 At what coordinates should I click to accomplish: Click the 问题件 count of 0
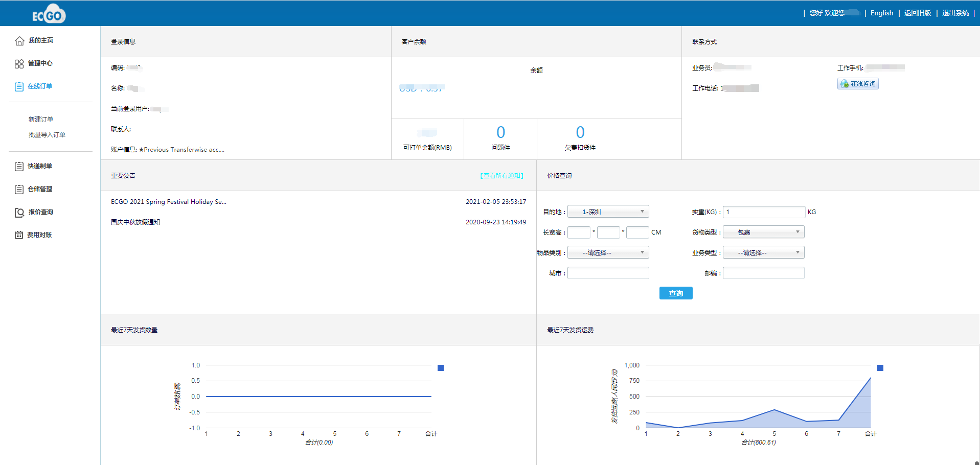click(x=501, y=132)
